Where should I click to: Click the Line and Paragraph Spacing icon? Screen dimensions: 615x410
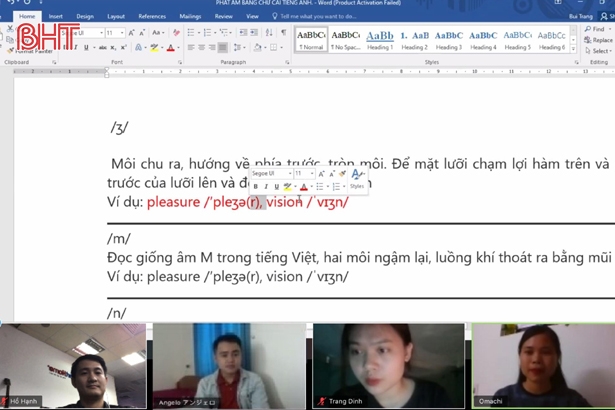[x=237, y=47]
